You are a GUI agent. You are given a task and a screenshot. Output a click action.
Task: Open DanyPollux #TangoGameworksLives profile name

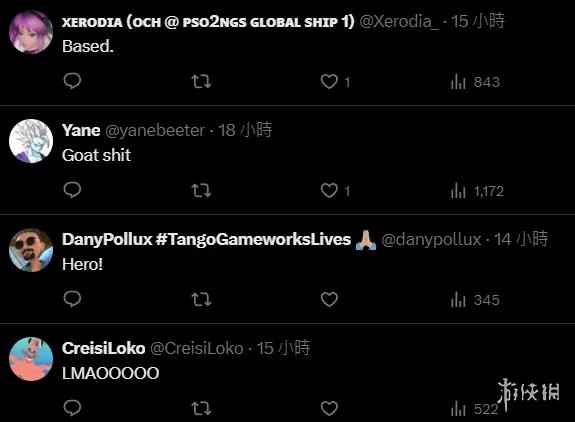tap(206, 239)
